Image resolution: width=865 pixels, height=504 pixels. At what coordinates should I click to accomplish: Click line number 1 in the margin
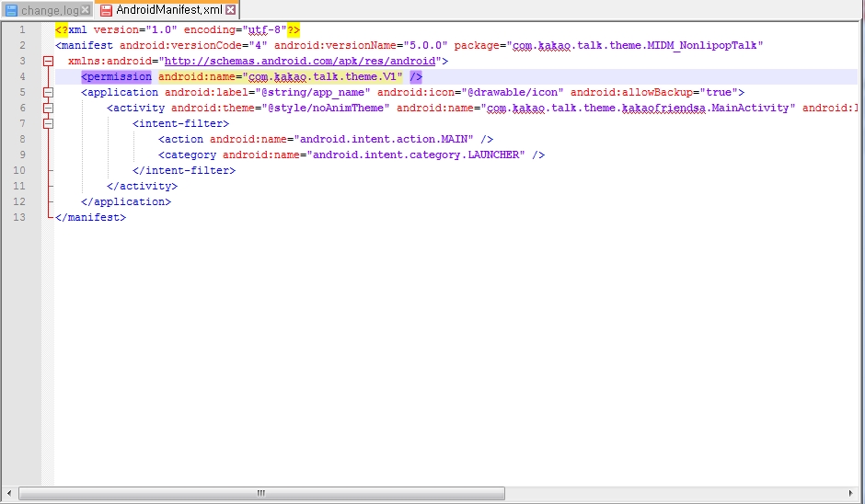point(22,30)
